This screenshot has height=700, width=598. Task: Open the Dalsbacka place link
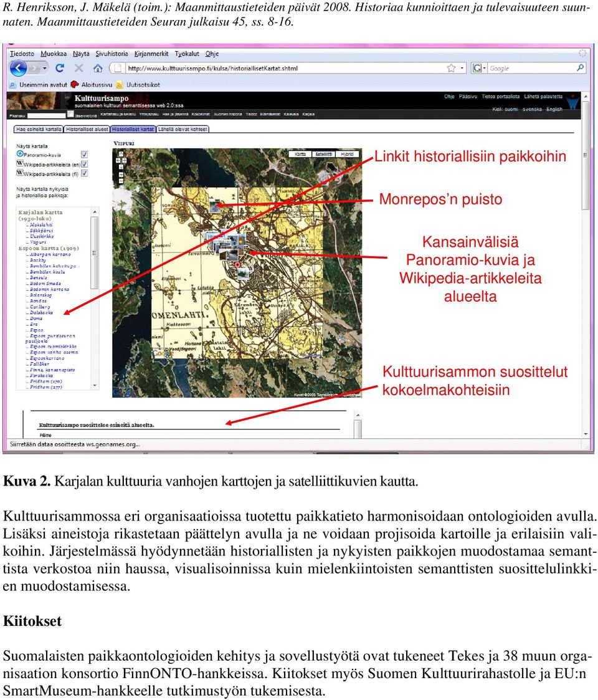[41, 312]
